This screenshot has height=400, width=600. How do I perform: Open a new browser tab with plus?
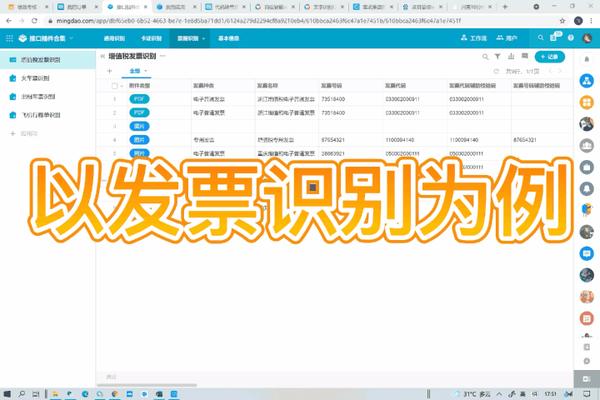[505, 7]
